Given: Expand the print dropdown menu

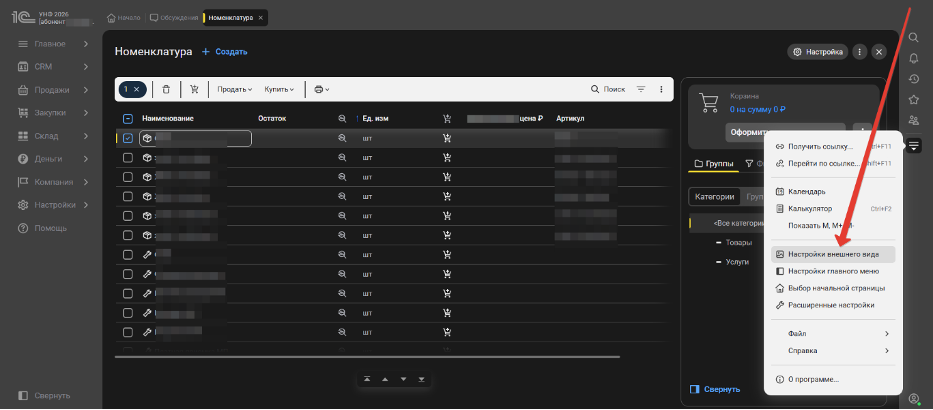Looking at the screenshot, I should 322,89.
